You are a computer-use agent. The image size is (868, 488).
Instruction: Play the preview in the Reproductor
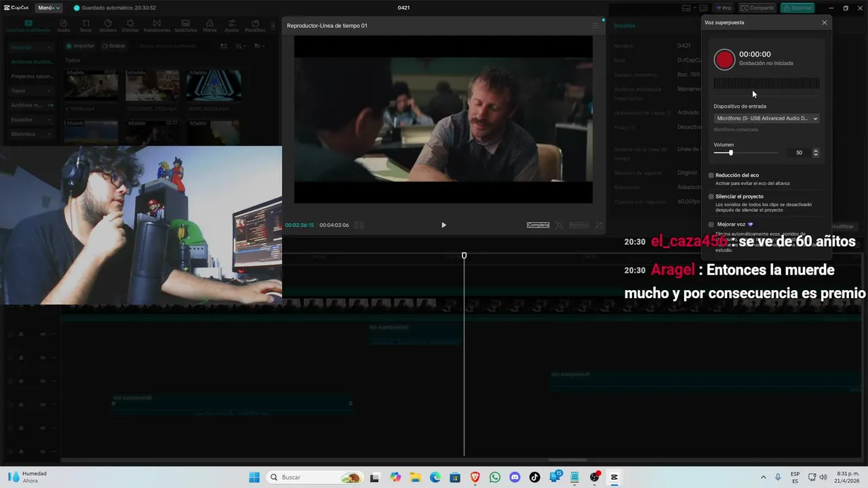point(443,225)
